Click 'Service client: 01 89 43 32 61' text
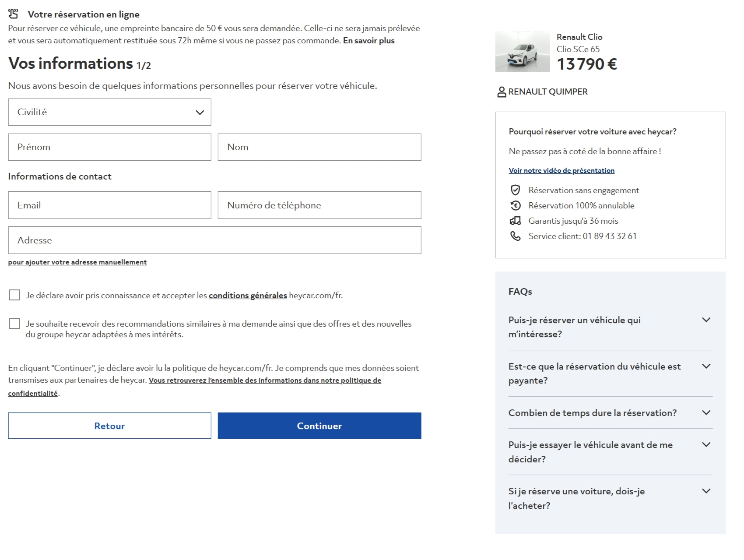744x560 pixels. [583, 236]
